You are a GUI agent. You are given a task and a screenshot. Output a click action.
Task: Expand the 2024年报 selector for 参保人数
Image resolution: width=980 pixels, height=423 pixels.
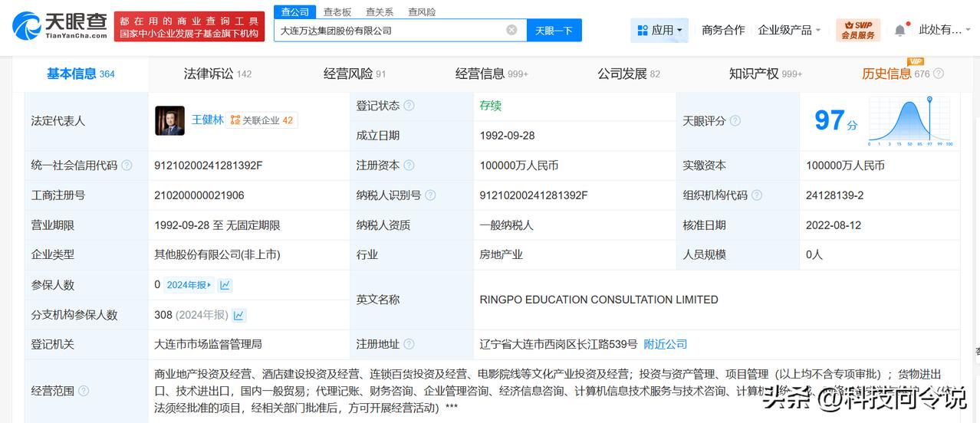[189, 285]
